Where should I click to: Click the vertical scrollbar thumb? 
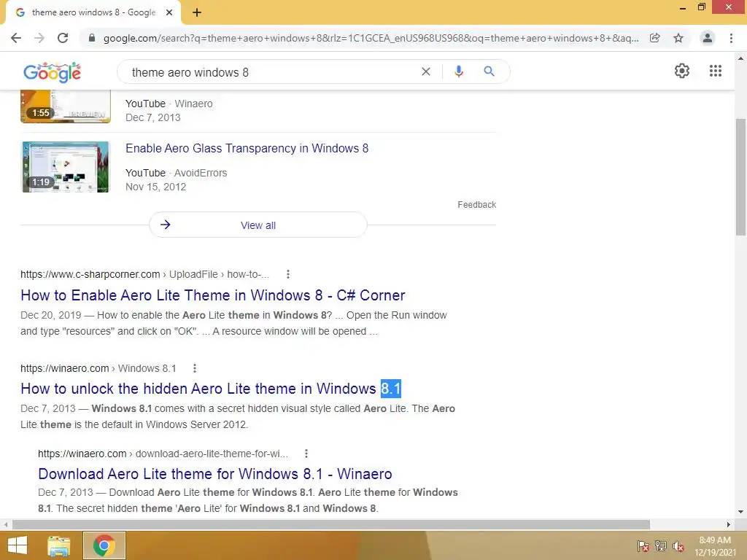(740, 176)
